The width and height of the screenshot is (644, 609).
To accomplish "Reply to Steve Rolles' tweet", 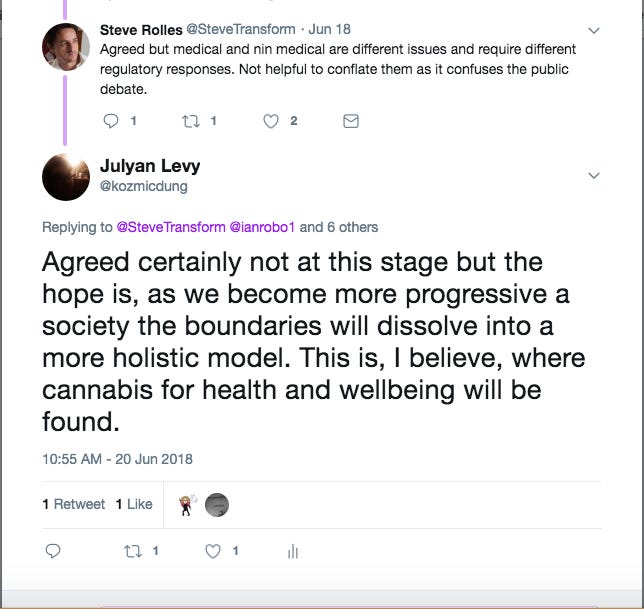I will (x=111, y=121).
